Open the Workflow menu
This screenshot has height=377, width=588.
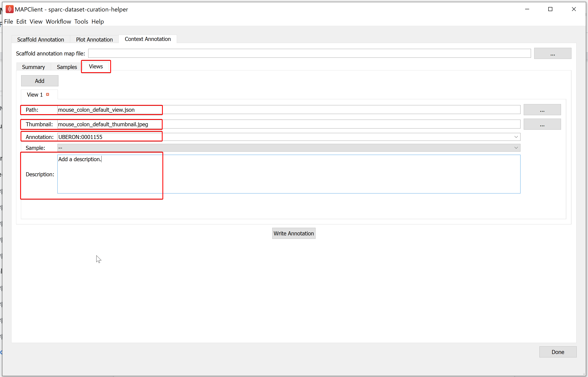point(59,21)
